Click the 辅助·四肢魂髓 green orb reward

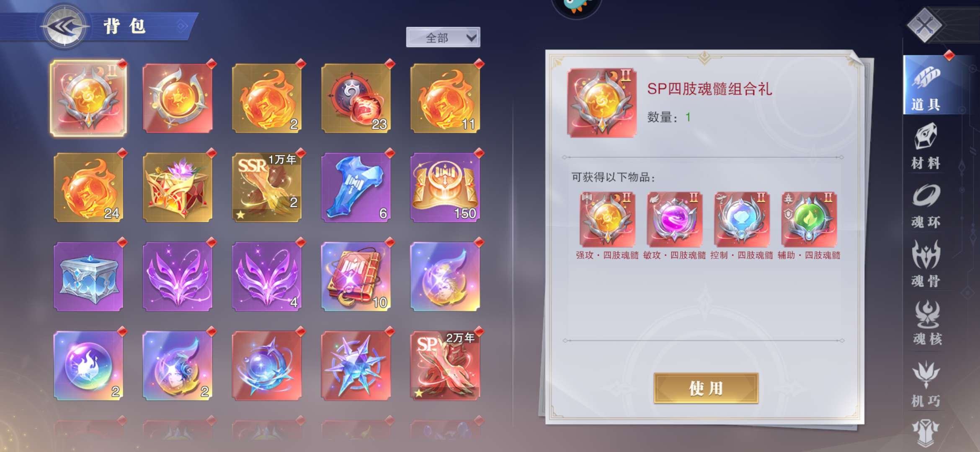point(809,219)
